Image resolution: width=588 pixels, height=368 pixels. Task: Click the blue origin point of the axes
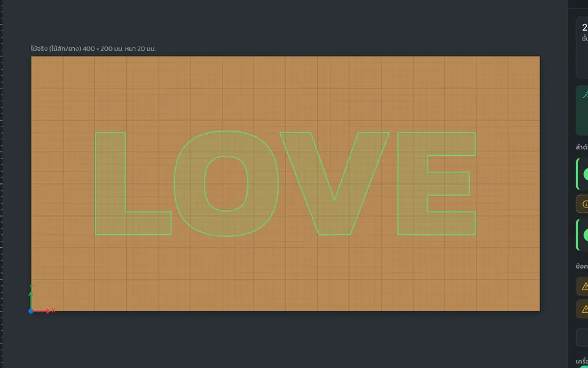tap(31, 311)
